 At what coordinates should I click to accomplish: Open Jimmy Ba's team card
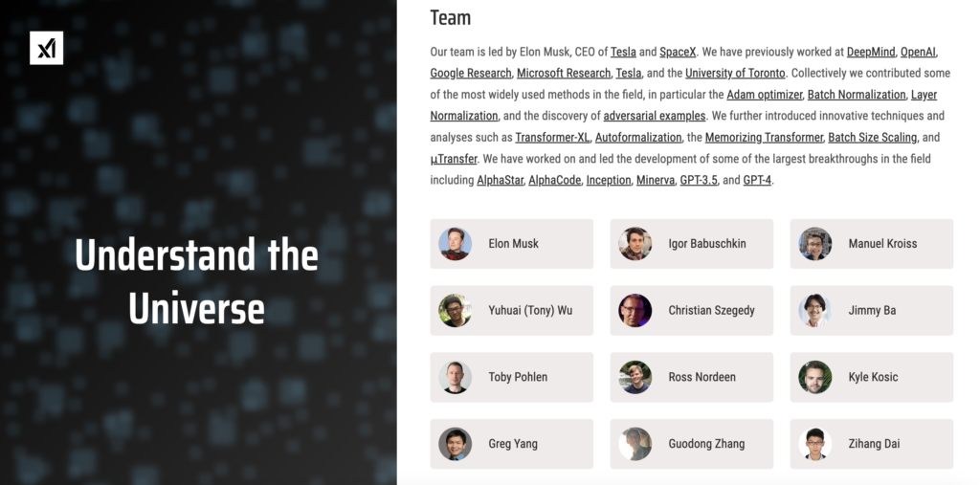[x=871, y=310]
